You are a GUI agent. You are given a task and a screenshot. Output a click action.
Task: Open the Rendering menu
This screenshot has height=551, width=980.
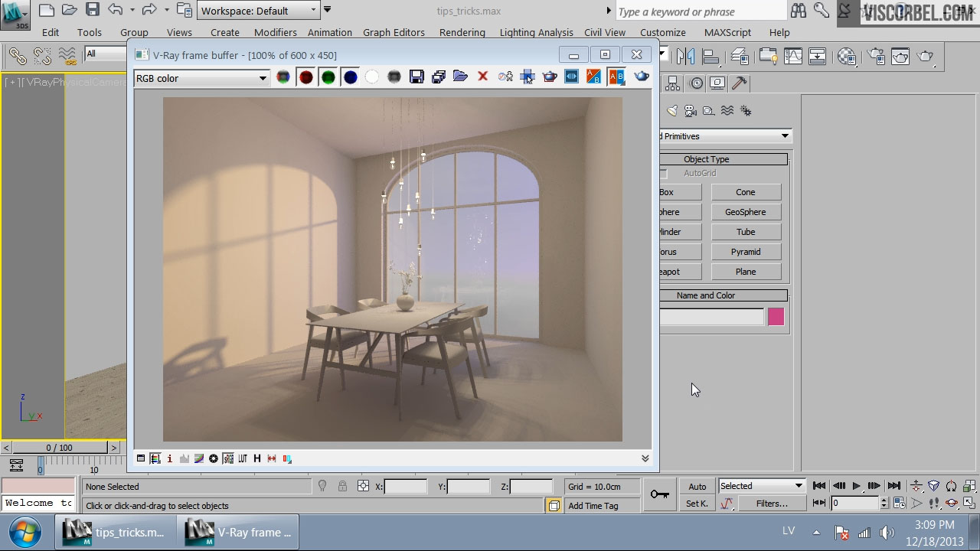pos(462,32)
